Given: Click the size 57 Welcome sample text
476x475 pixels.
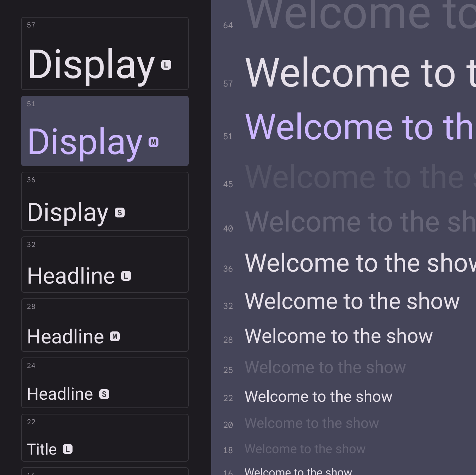Looking at the screenshot, I should pos(359,73).
